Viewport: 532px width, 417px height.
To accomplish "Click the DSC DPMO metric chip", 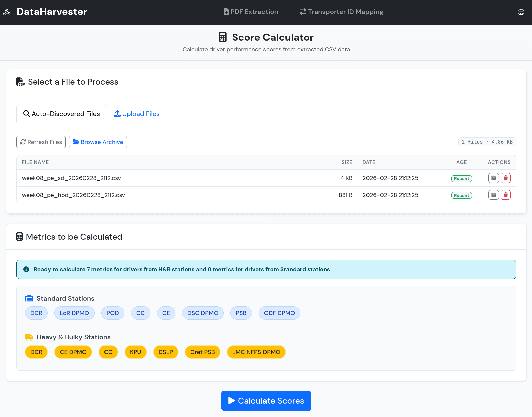I will point(203,313).
